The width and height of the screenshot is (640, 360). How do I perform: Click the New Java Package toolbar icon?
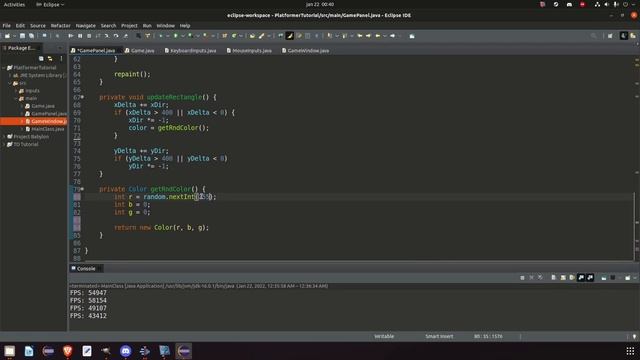224,36
